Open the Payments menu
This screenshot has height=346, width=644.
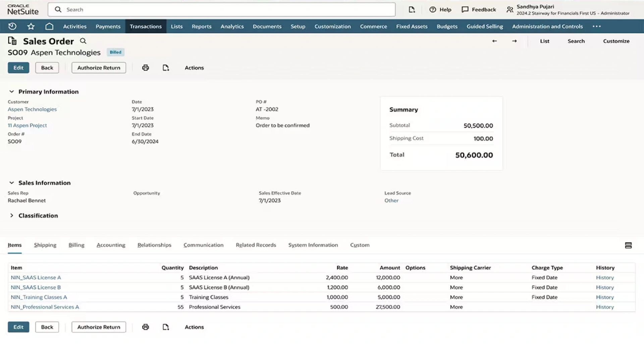(108, 26)
